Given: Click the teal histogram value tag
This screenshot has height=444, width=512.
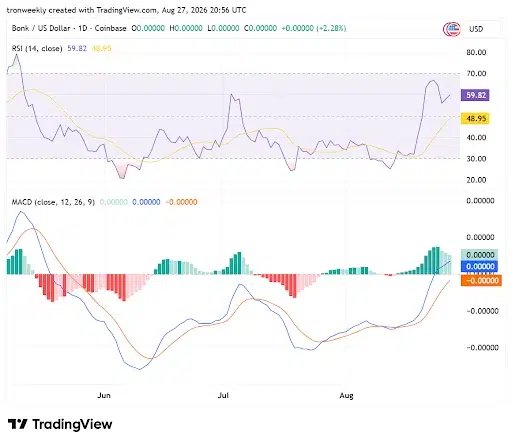Looking at the screenshot, I should point(479,255).
